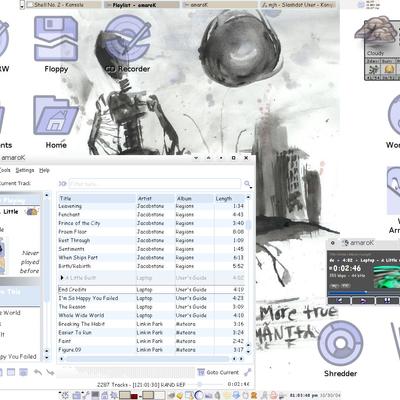Click the pause button in player window
Viewport: 400px width, 400px height.
point(387,300)
